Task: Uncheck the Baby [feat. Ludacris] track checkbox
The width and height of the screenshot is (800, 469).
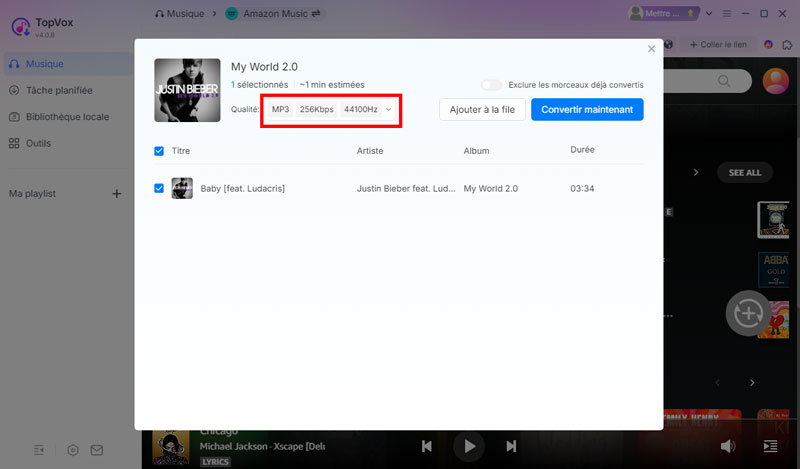Action: [x=159, y=188]
